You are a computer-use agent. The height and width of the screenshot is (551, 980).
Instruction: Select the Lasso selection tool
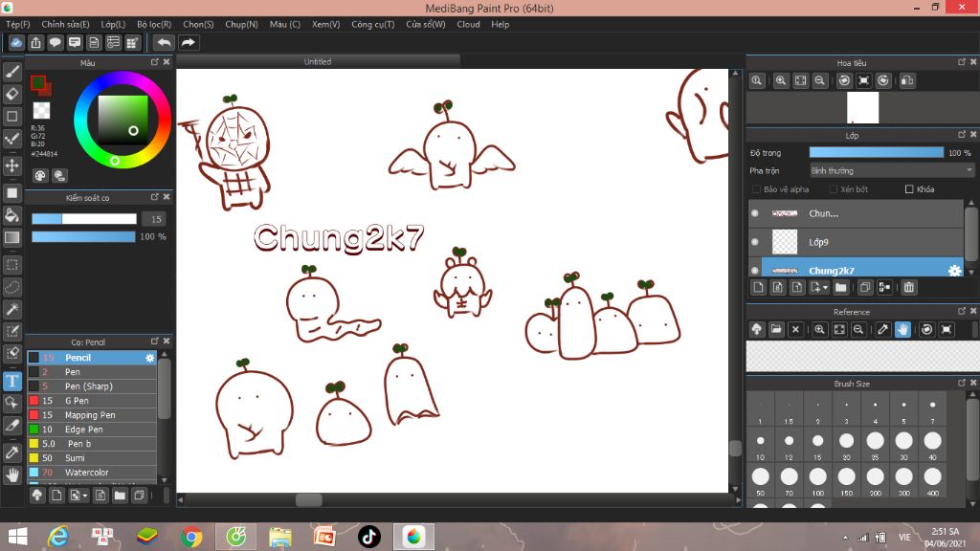tap(11, 287)
